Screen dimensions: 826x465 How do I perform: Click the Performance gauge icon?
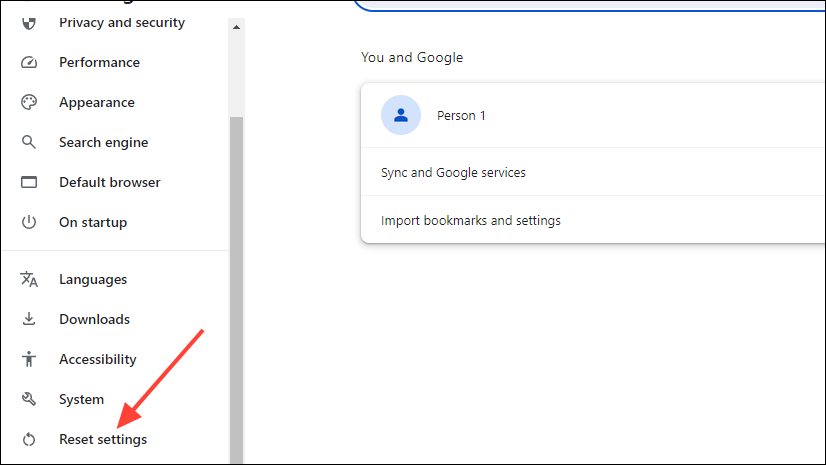[29, 62]
